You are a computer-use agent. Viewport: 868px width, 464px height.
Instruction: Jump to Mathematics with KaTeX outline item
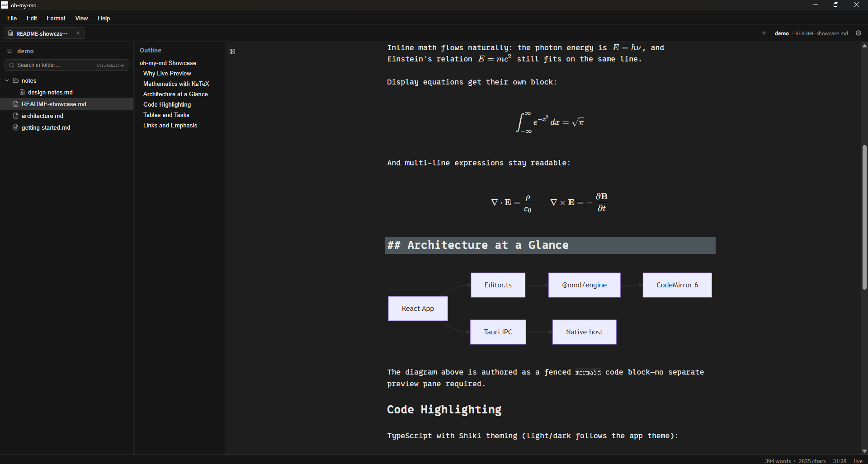[x=176, y=84]
